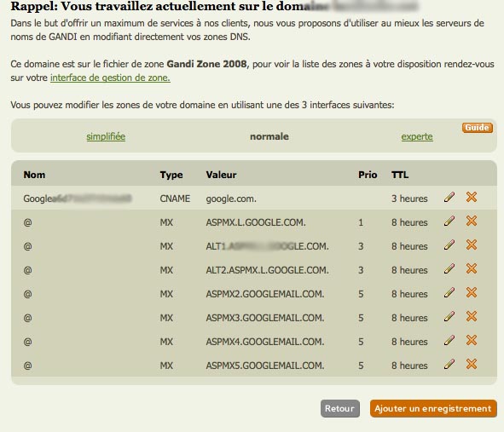
Task: Click the Retour button
Action: coord(340,408)
